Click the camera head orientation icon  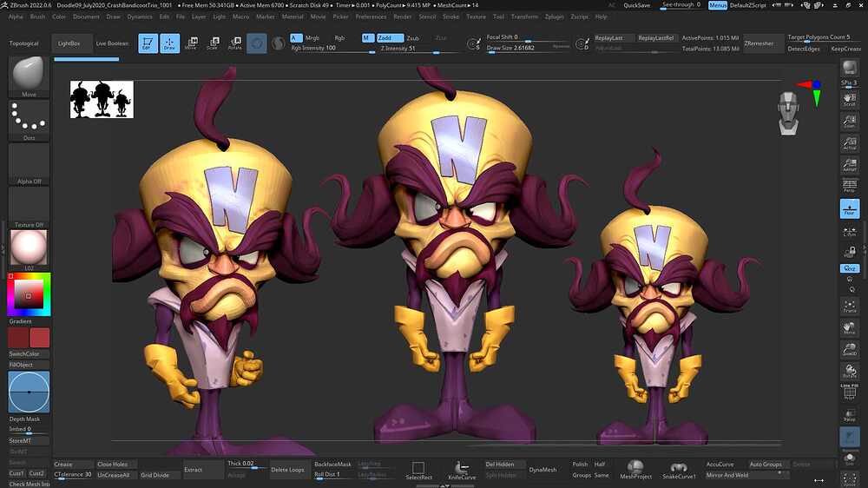pos(788,114)
